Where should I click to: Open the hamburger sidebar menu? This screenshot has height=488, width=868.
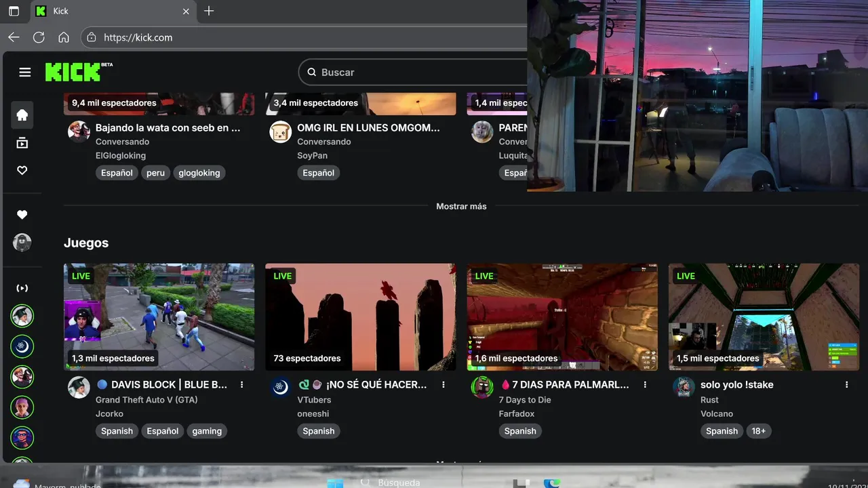pyautogui.click(x=25, y=73)
